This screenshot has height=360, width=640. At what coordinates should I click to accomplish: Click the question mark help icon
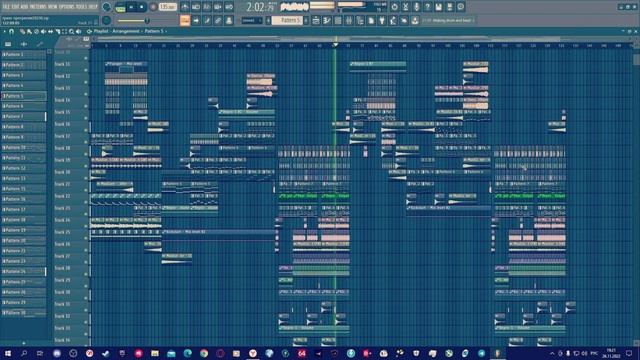[427, 7]
